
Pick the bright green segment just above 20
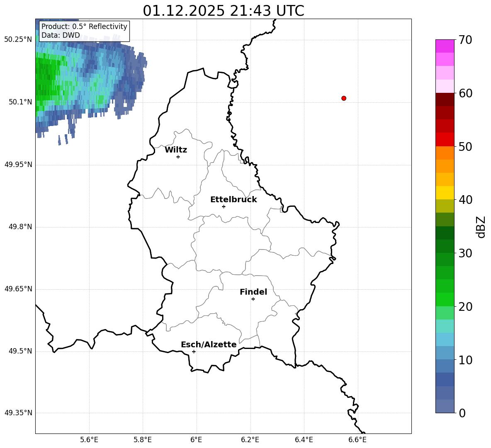pos(445,299)
